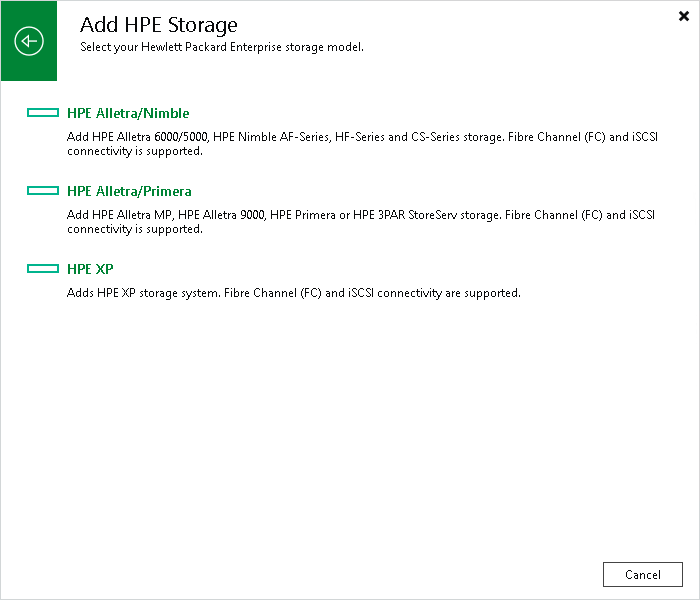Select the HPE Alletra/Primera heading
700x600 pixels.
129,192
